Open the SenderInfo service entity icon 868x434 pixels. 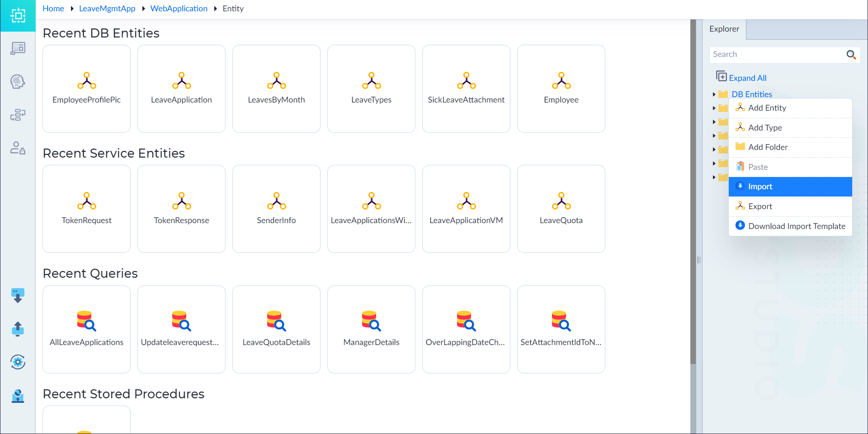276,201
